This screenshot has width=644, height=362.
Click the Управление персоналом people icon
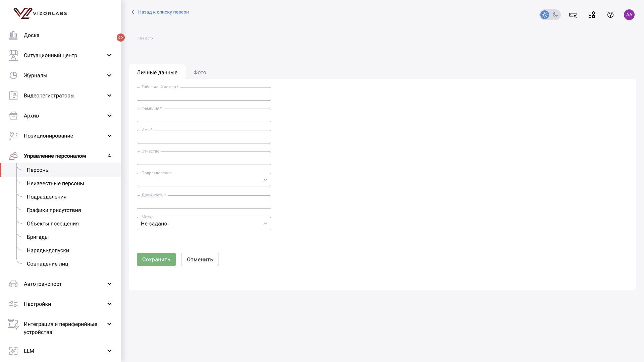coord(13,156)
